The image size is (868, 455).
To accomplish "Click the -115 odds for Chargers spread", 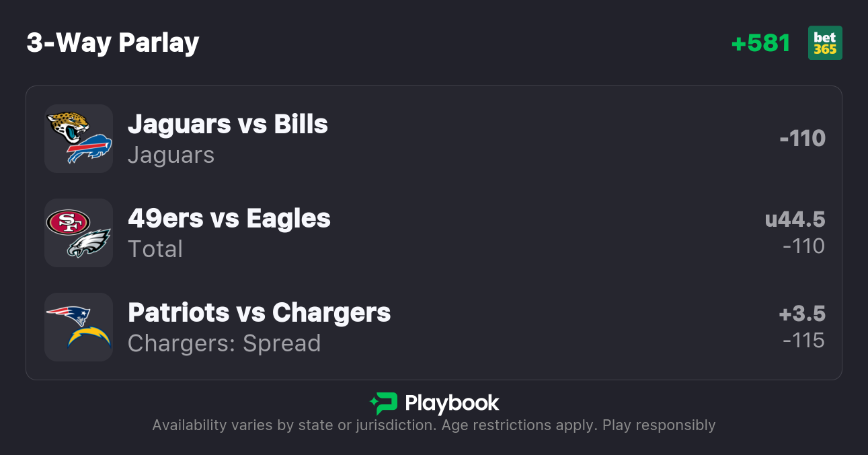I will click(803, 341).
